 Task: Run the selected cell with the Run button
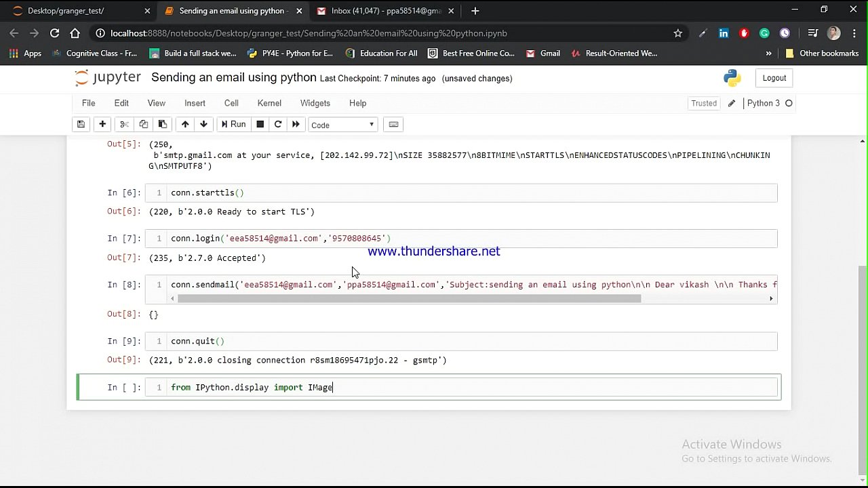[233, 124]
